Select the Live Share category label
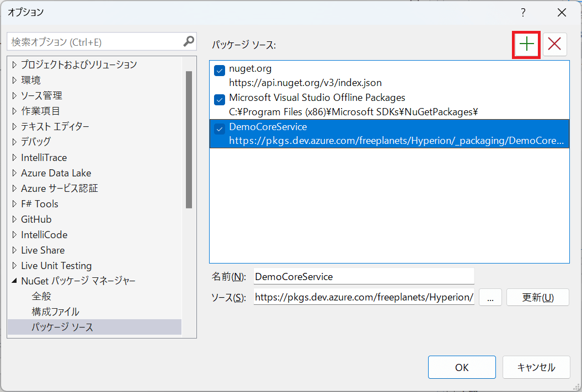This screenshot has width=582, height=392. [x=42, y=250]
